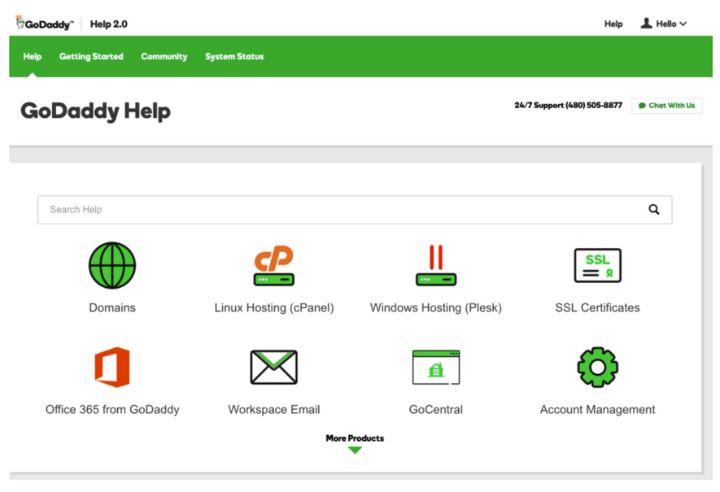720x492 pixels.
Task: Open the Office 365 from GoDaddy label
Action: tap(112, 409)
